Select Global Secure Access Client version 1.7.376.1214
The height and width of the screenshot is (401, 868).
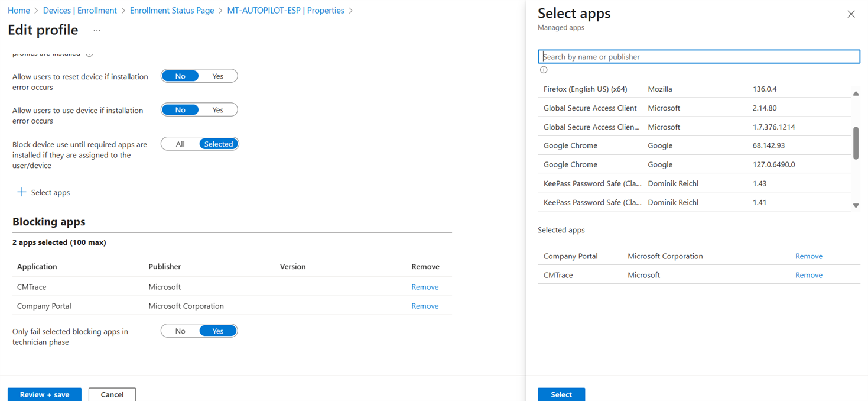[694, 127]
